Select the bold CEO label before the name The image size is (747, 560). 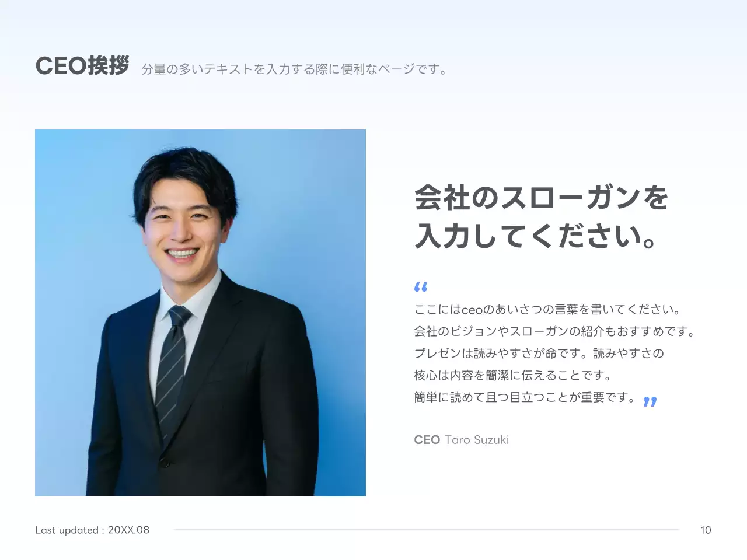pyautogui.click(x=427, y=439)
